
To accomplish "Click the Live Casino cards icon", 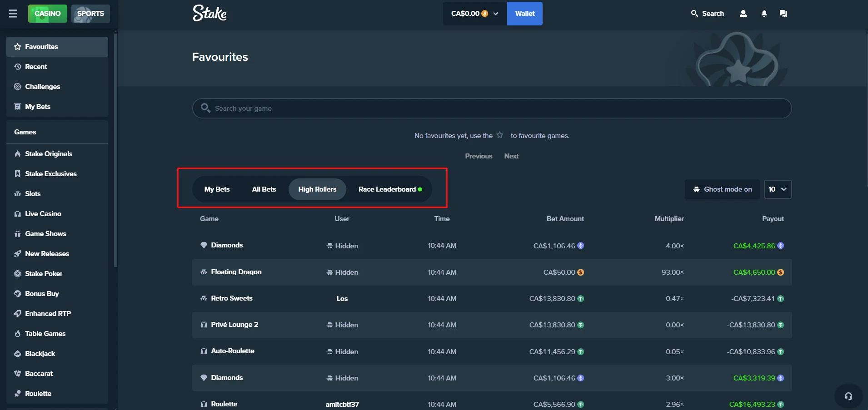I will click(x=18, y=214).
